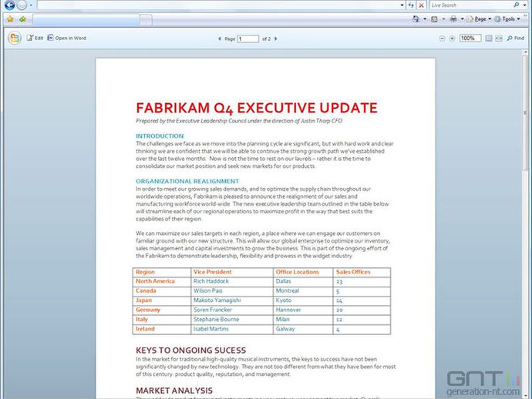Go to the previous page with the left arrow

point(220,39)
